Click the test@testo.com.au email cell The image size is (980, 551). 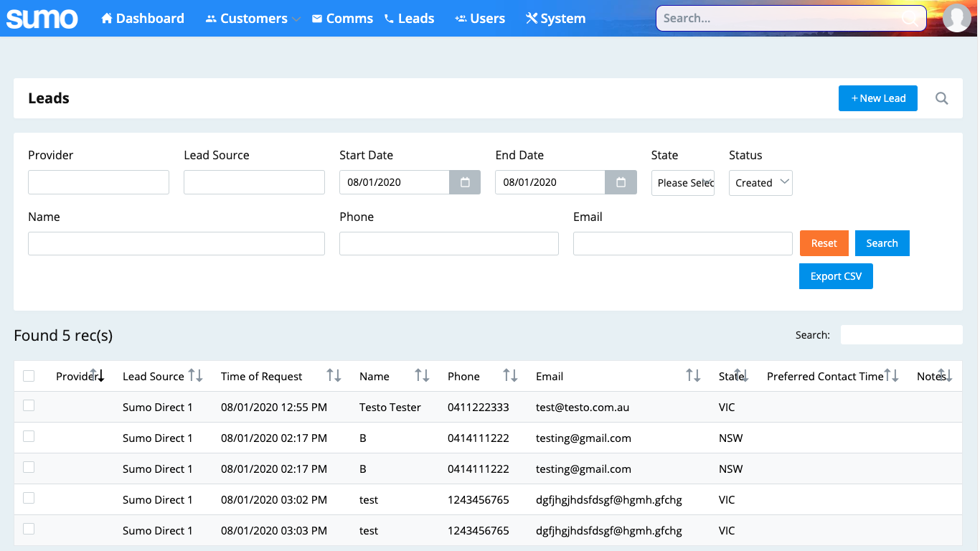[583, 407]
